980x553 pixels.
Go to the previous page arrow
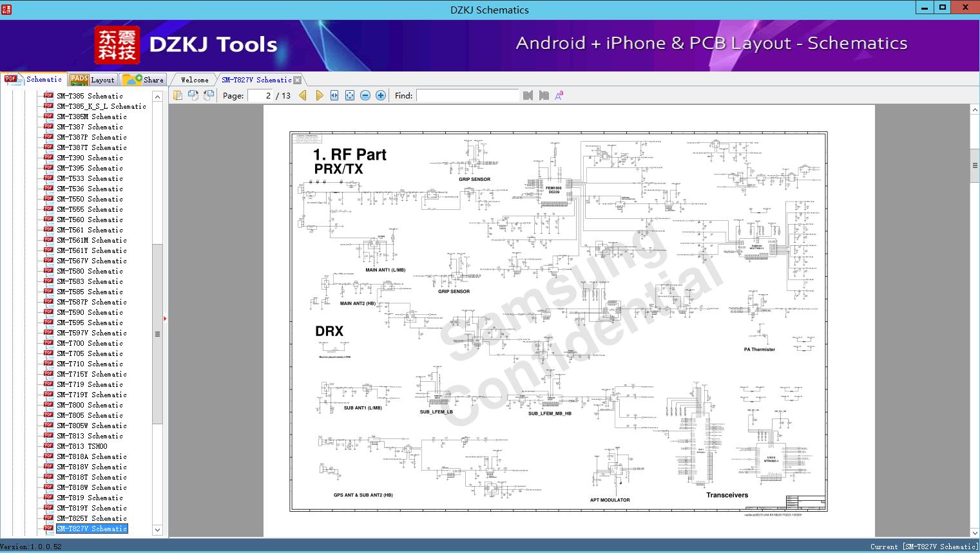coord(303,95)
